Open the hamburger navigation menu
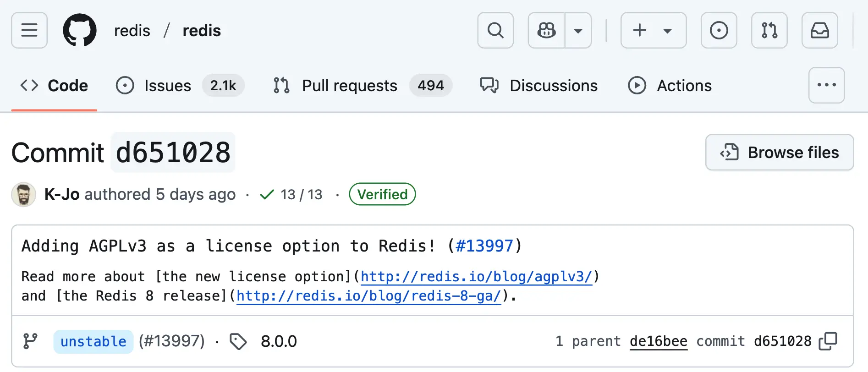 (x=29, y=31)
